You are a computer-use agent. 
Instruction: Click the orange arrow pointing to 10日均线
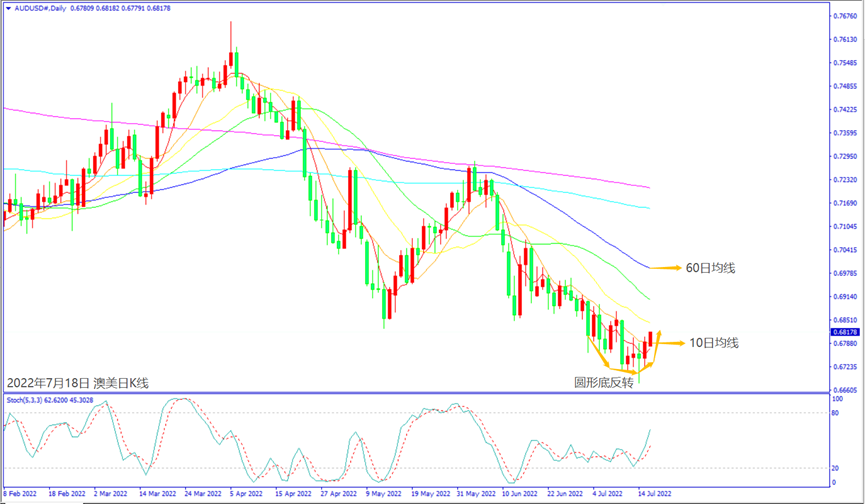(669, 343)
